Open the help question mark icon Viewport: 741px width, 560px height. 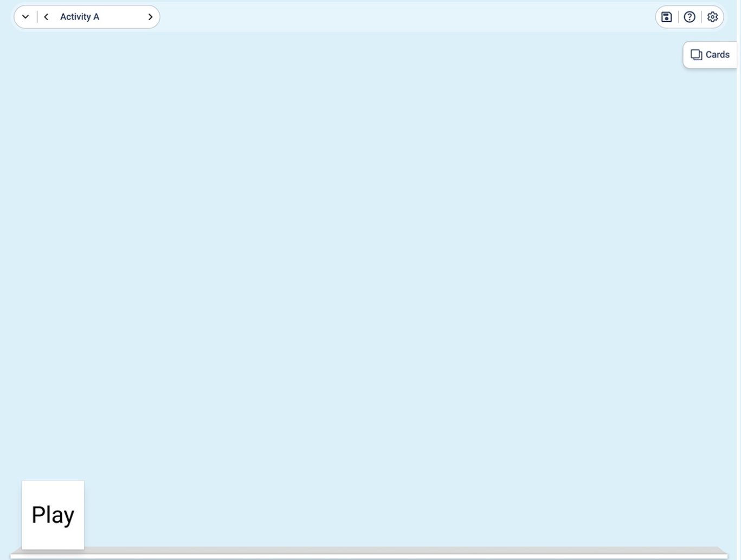click(690, 17)
